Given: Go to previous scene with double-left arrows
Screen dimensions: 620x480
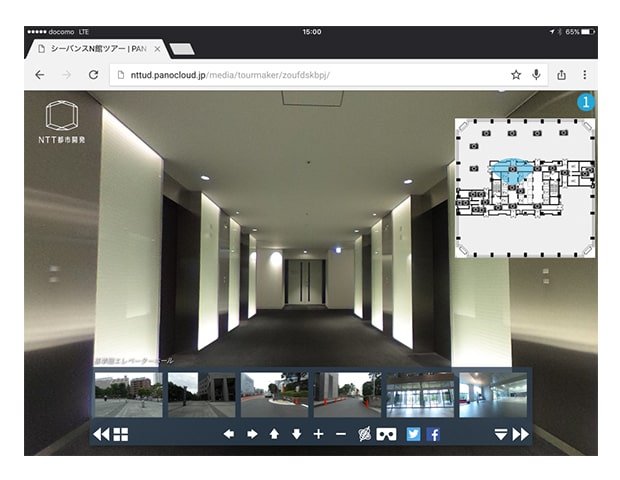Looking at the screenshot, I should click(101, 434).
